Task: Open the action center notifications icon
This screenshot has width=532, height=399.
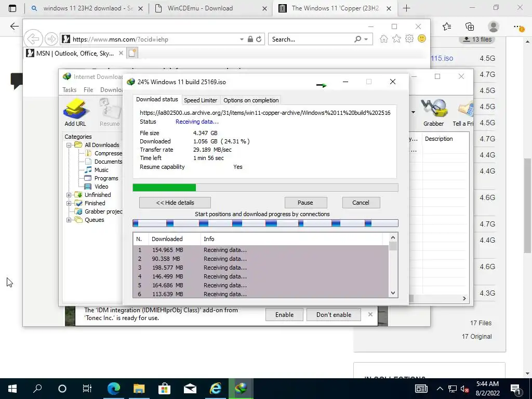Action: click(x=515, y=389)
